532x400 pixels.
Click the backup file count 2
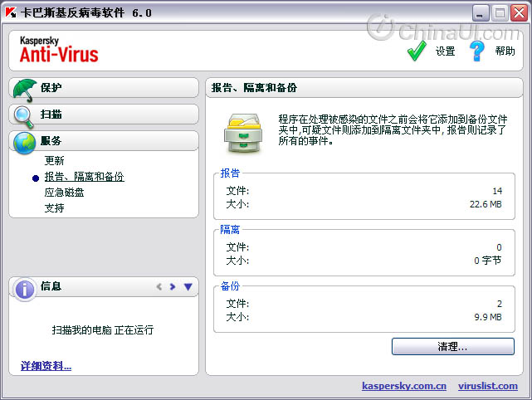(x=500, y=304)
